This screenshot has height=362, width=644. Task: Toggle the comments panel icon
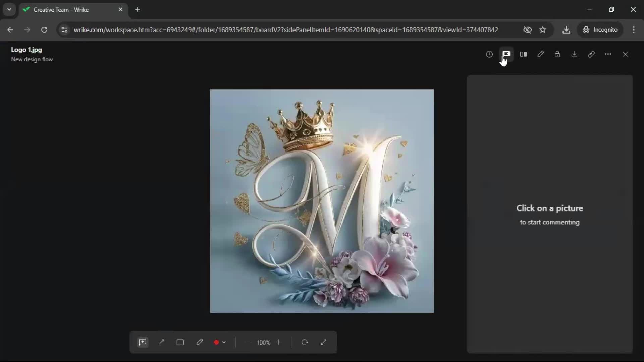(506, 54)
